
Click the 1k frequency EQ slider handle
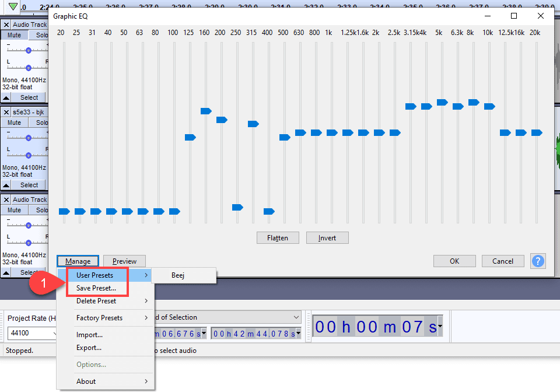click(x=331, y=132)
